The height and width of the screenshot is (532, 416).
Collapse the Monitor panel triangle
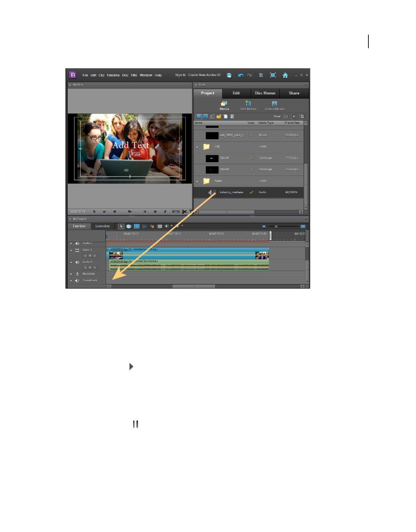click(70, 85)
